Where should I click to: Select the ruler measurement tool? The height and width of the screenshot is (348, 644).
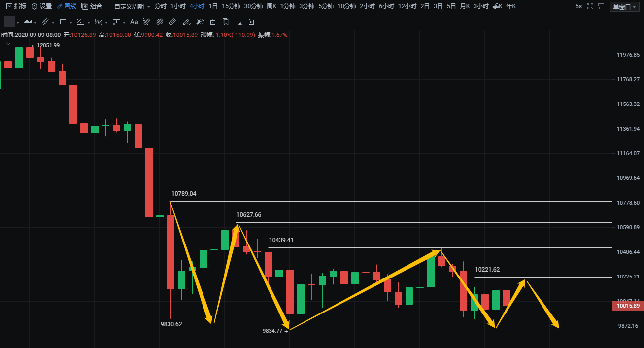[172, 22]
